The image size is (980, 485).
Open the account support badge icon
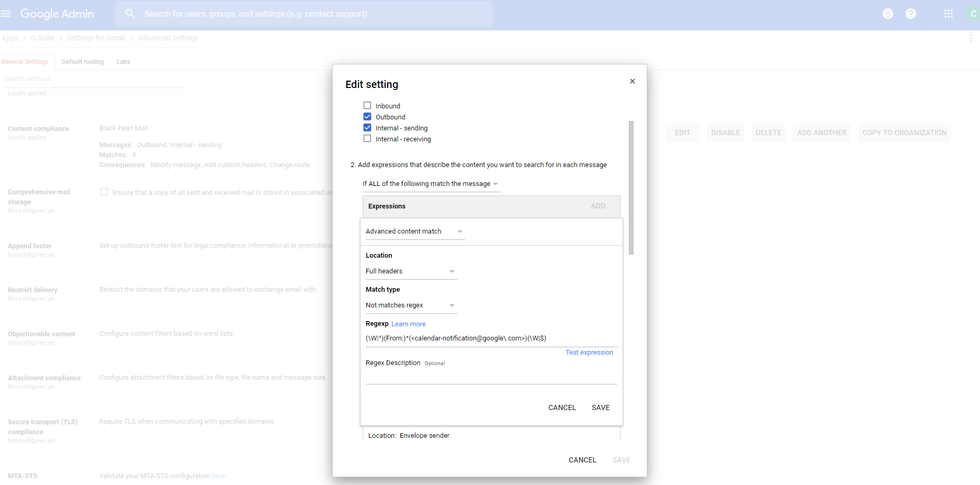tap(888, 14)
